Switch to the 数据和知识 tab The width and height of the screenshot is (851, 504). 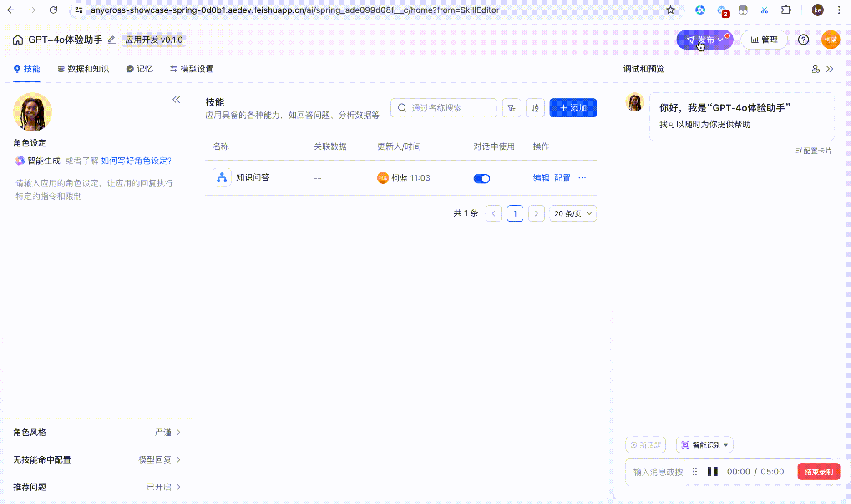(83, 69)
